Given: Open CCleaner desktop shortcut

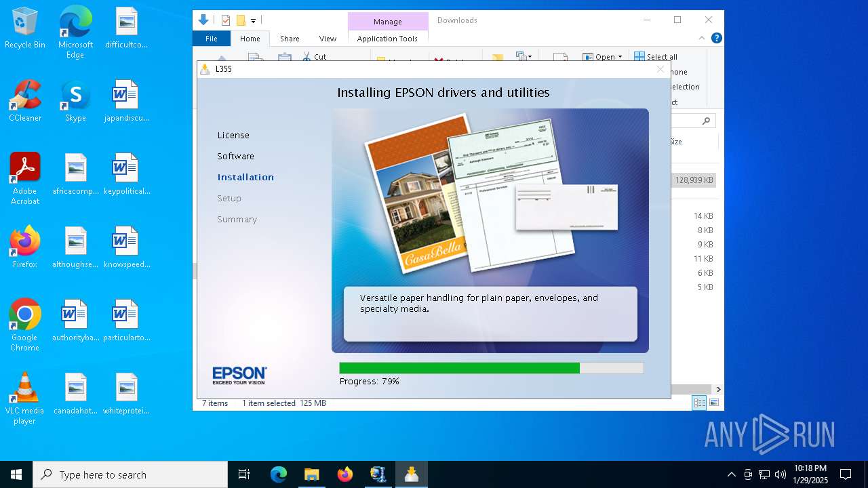Looking at the screenshot, I should [25, 102].
